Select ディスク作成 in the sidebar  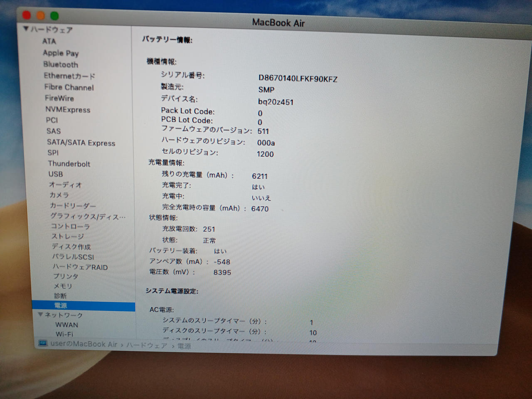pos(71,247)
